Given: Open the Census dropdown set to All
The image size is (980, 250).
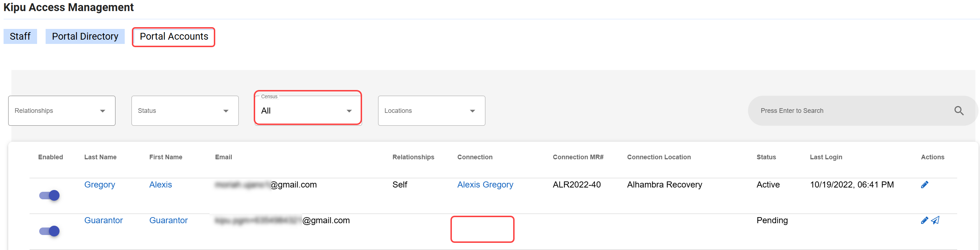Looking at the screenshot, I should (x=308, y=110).
